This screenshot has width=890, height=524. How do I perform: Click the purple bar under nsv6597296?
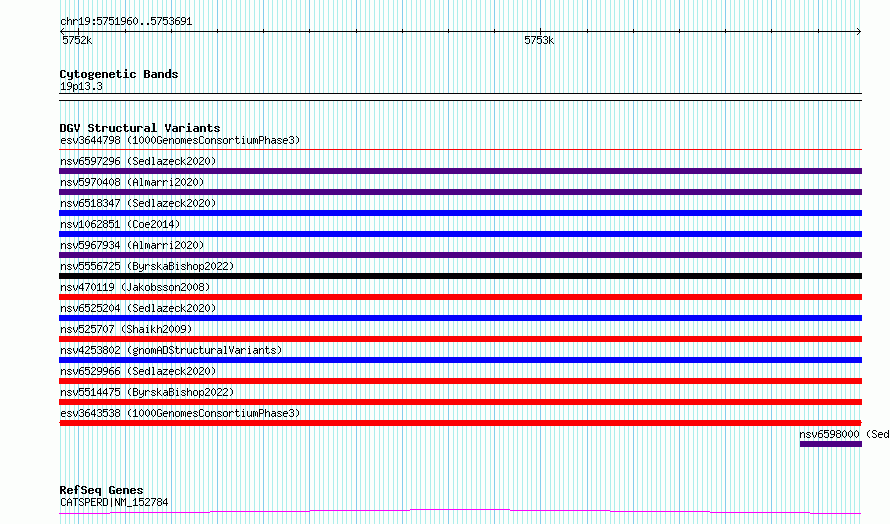tap(460, 171)
